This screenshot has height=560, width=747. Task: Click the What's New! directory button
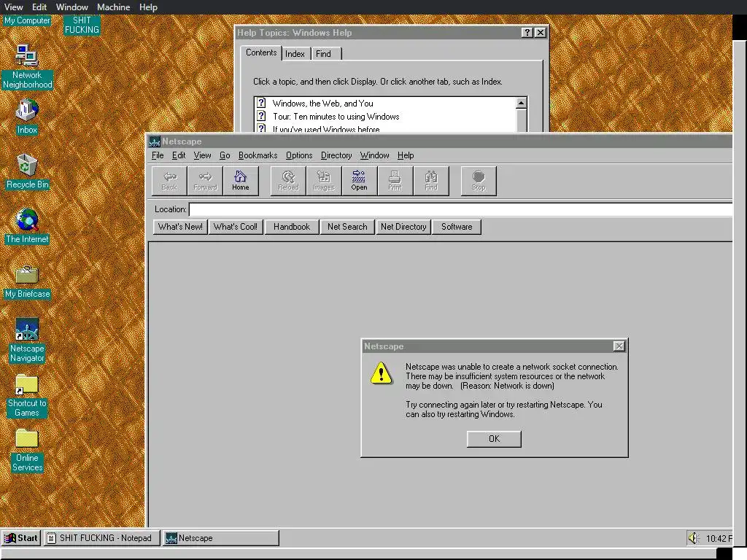(180, 227)
